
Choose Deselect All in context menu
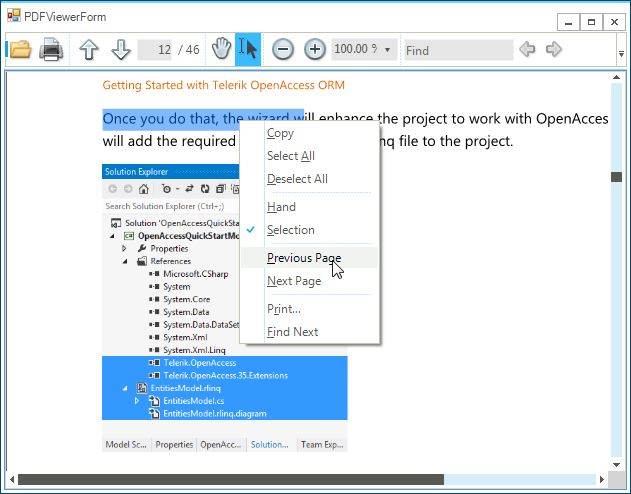pos(310,179)
